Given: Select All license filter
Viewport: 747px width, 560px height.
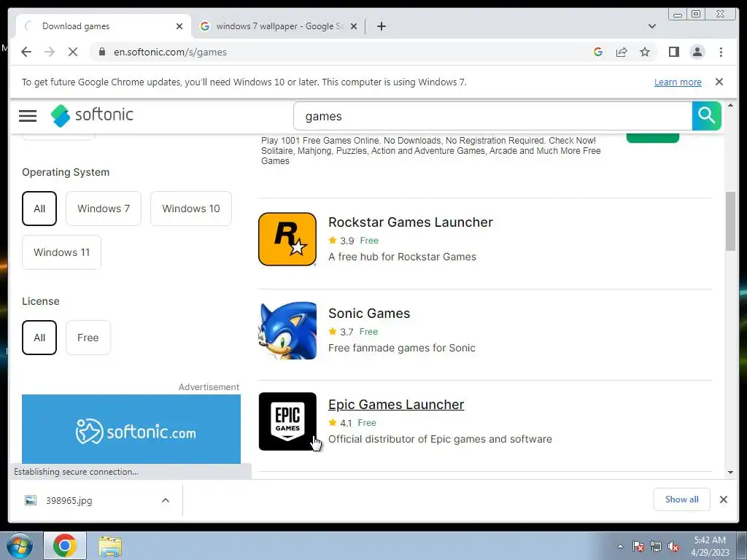Looking at the screenshot, I should pyautogui.click(x=39, y=338).
